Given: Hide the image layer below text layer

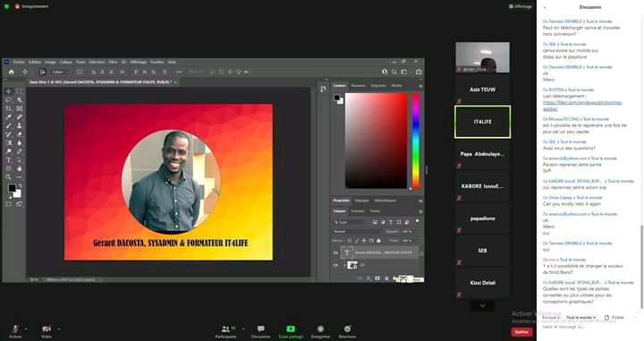Looking at the screenshot, I should coord(335,266).
